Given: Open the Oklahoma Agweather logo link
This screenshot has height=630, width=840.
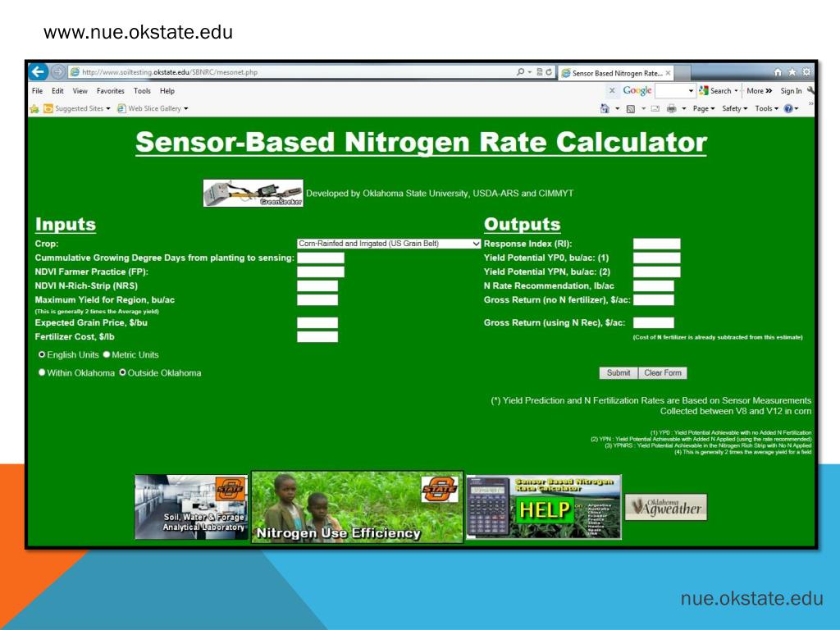Looking at the screenshot, I should coord(666,507).
